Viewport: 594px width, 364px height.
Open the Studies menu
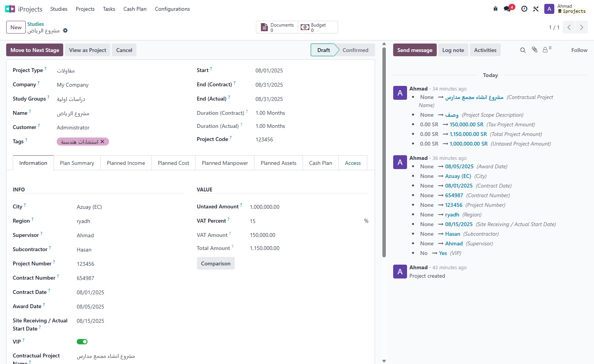tap(59, 9)
